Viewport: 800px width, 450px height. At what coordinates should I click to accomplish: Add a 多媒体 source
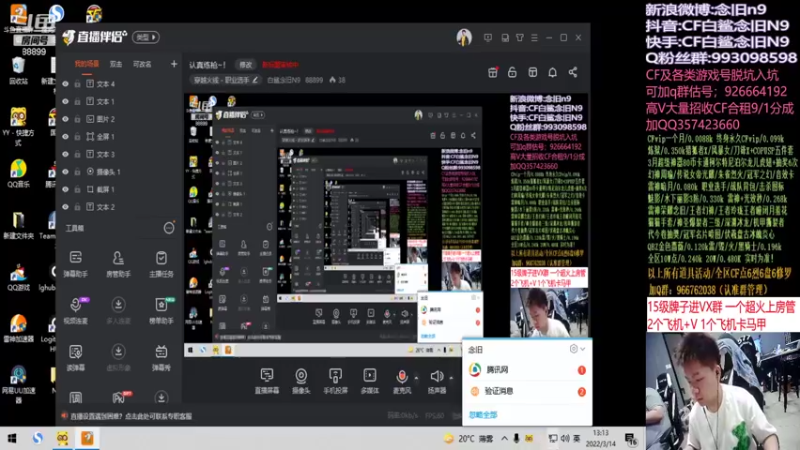pos(369,381)
